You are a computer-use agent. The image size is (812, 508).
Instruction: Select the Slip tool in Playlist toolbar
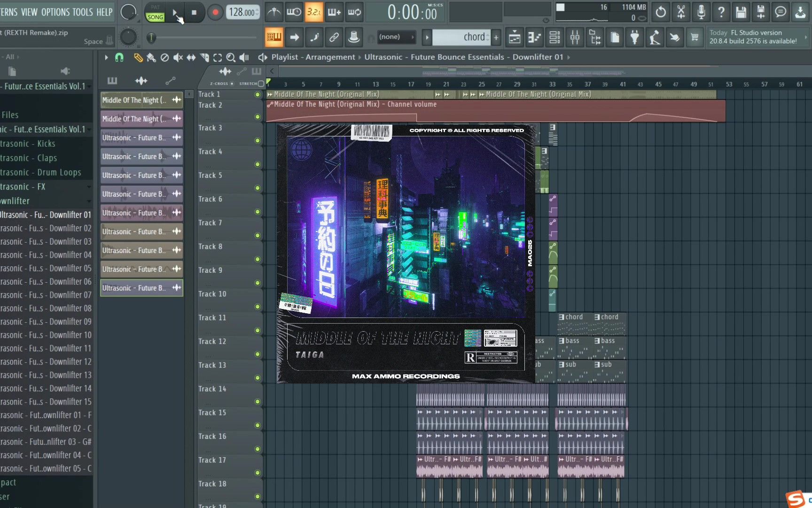191,57
